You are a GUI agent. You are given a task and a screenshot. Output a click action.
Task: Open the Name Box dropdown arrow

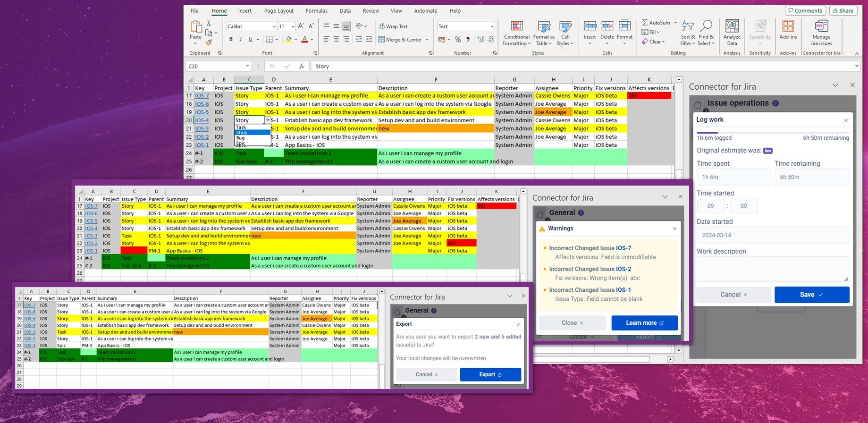(x=247, y=66)
